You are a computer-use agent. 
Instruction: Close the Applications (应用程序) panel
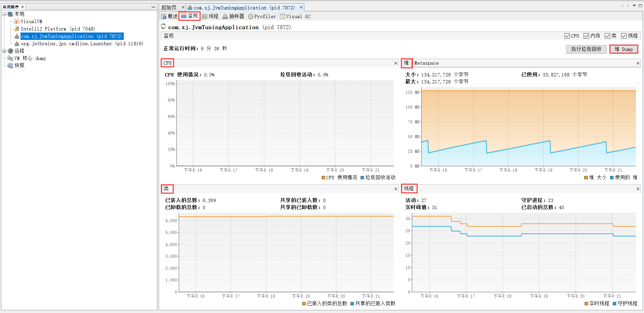pyautogui.click(x=22, y=7)
